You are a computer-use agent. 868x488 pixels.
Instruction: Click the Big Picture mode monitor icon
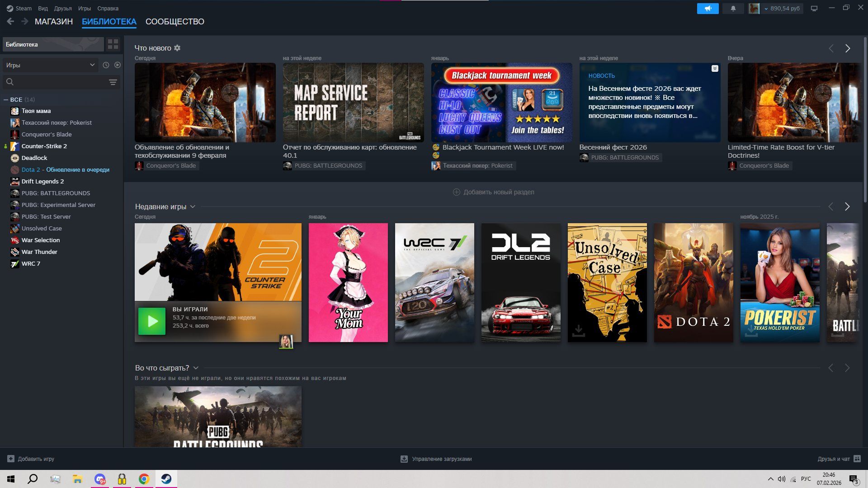point(814,9)
